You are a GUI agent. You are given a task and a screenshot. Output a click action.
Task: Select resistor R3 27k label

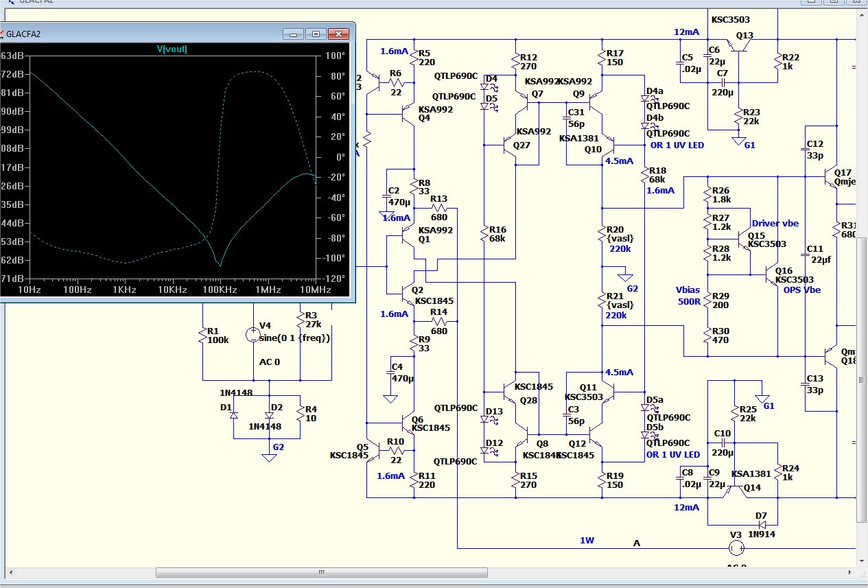(x=314, y=320)
